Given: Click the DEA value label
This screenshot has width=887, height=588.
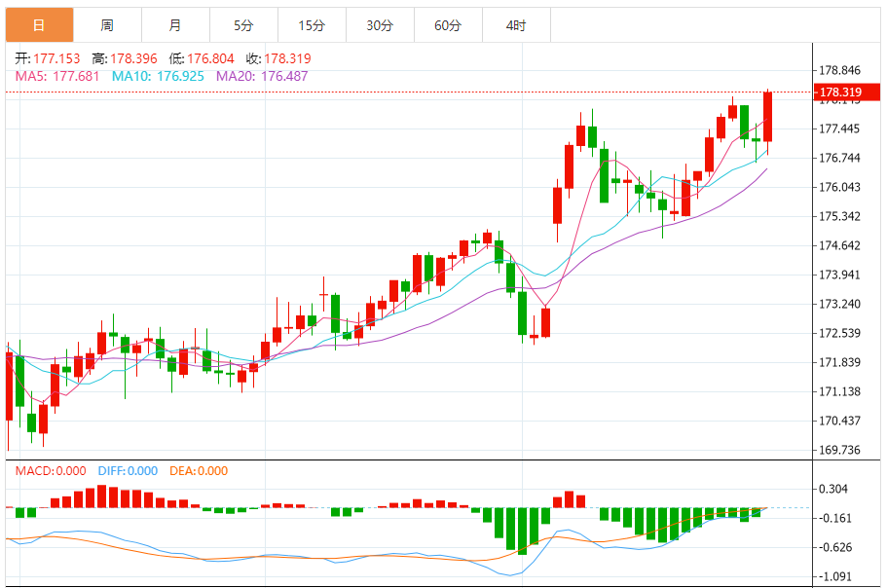Looking at the screenshot, I should click(199, 471).
